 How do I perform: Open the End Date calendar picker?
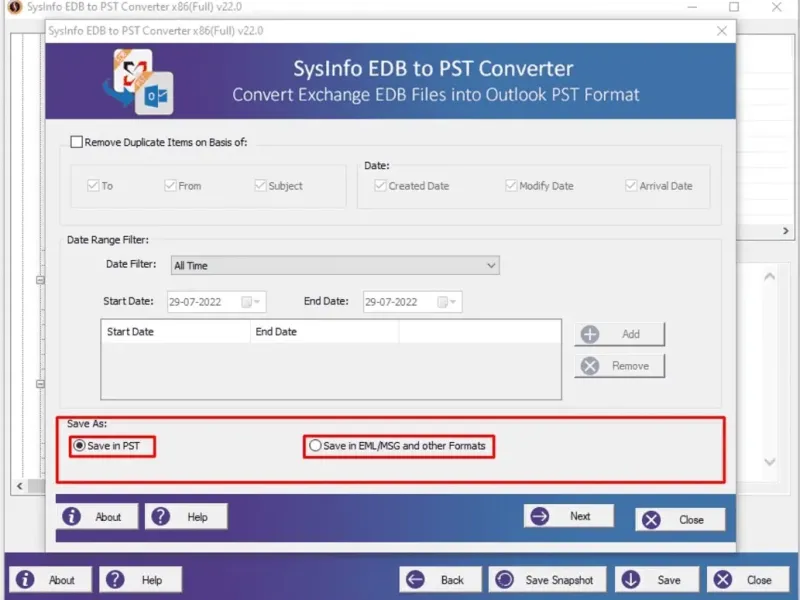pos(446,302)
